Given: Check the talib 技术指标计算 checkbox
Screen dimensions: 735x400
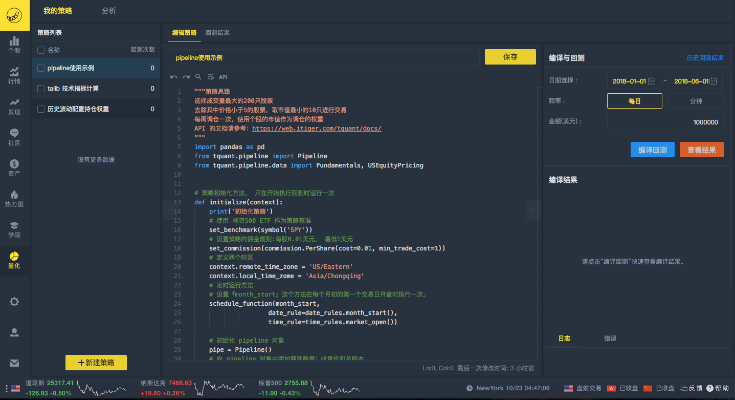Looking at the screenshot, I should [x=40, y=88].
